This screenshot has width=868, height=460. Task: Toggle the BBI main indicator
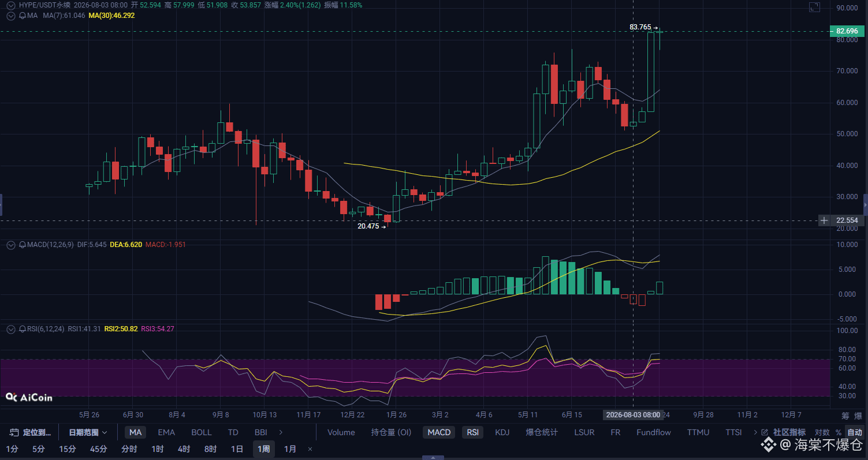coord(260,432)
